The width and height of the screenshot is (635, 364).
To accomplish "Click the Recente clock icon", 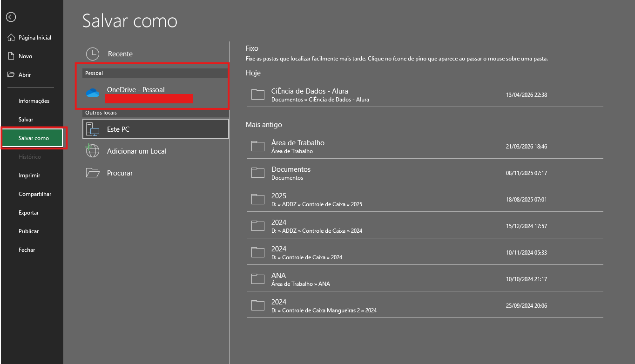I will pos(93,54).
